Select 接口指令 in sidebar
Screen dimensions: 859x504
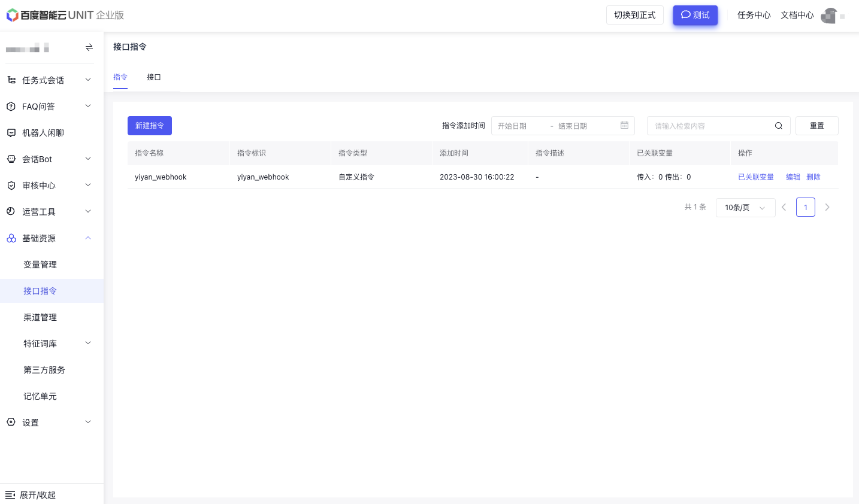point(52,291)
